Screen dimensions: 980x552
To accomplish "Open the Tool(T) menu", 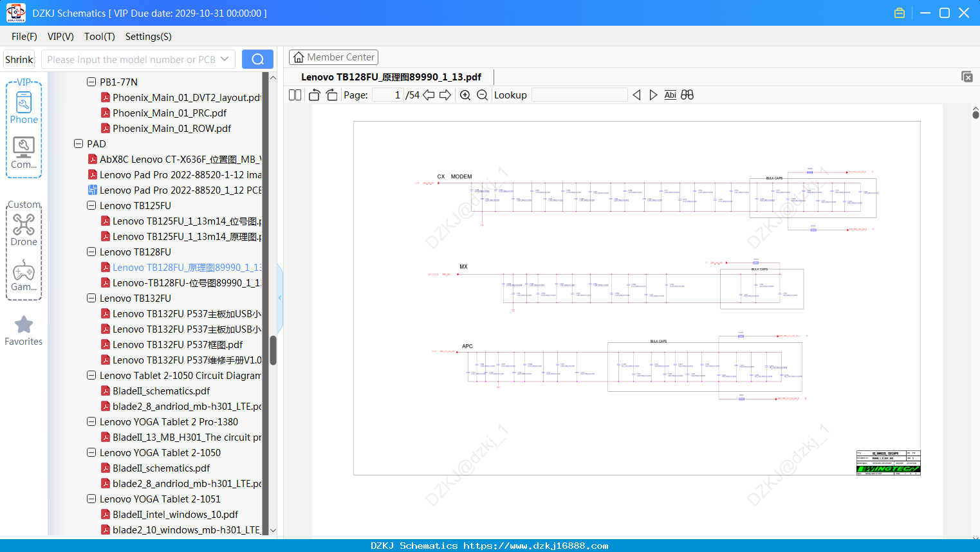I will click(x=100, y=37).
